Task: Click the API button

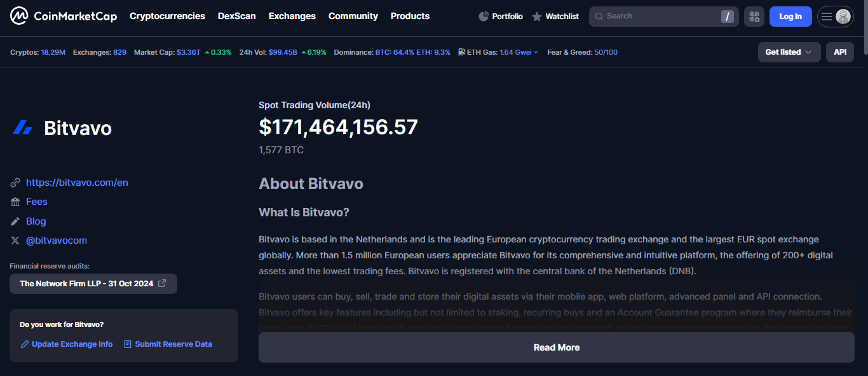Action: click(x=840, y=52)
